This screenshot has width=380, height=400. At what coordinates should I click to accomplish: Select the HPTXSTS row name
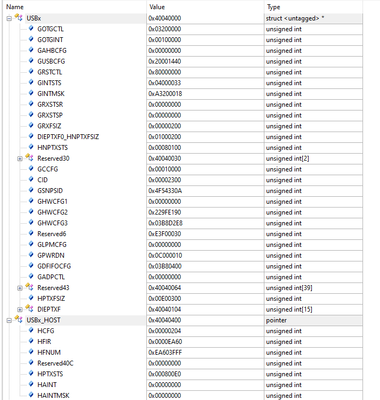pos(50,374)
